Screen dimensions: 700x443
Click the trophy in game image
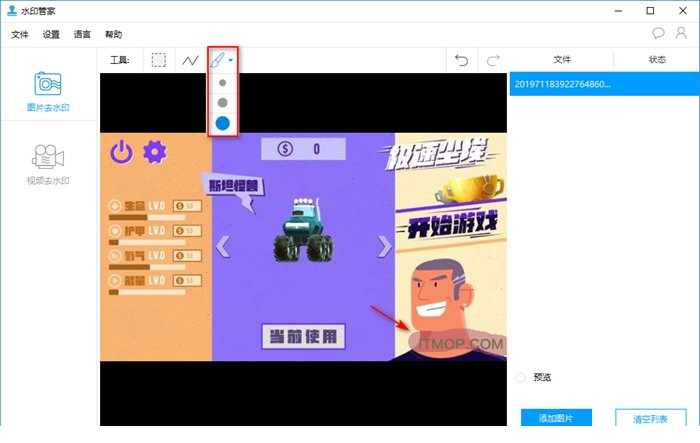click(x=471, y=189)
